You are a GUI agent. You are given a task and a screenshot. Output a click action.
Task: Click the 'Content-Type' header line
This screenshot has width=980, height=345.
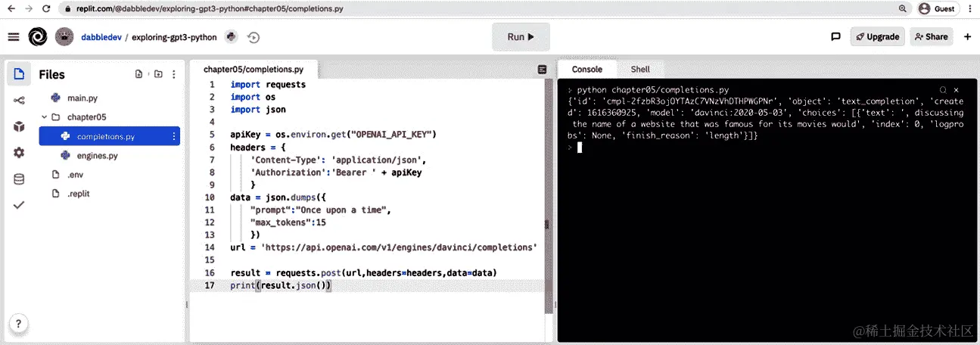click(340, 160)
